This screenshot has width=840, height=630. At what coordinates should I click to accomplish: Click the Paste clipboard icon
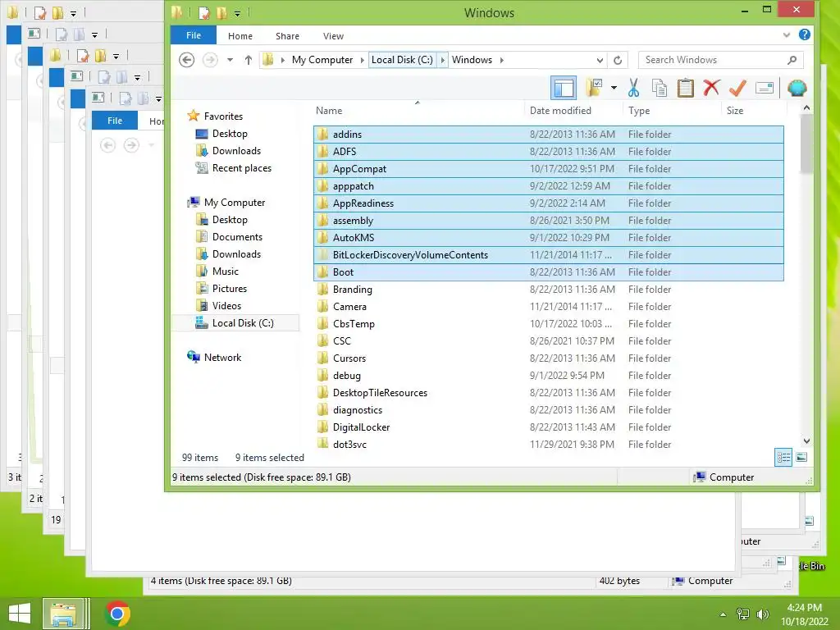(x=685, y=88)
